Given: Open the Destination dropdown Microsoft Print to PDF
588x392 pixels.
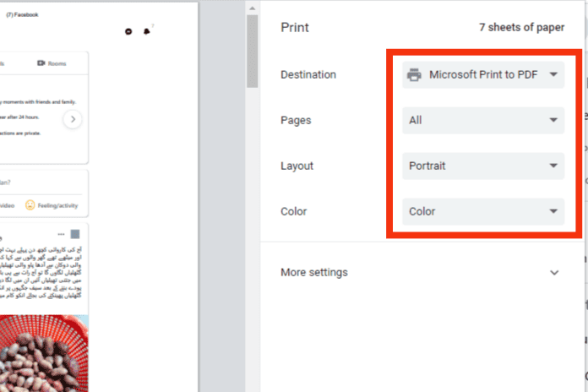Looking at the screenshot, I should point(483,74).
